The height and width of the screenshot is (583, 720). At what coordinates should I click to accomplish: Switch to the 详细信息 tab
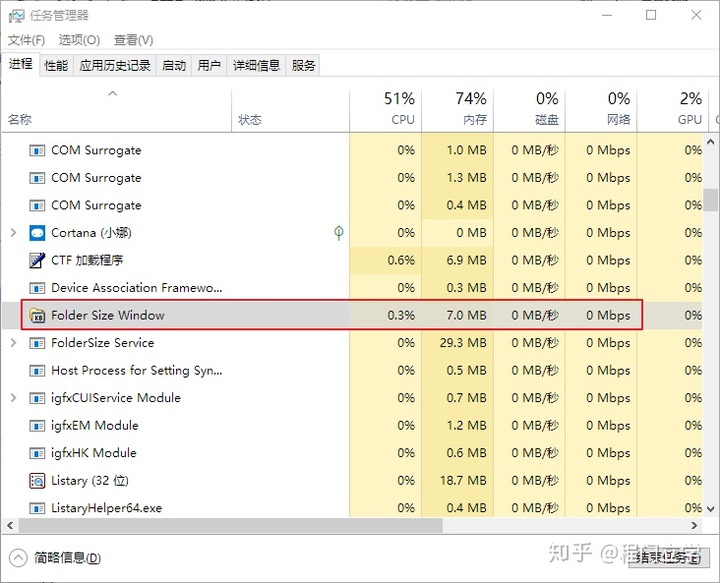click(x=256, y=66)
